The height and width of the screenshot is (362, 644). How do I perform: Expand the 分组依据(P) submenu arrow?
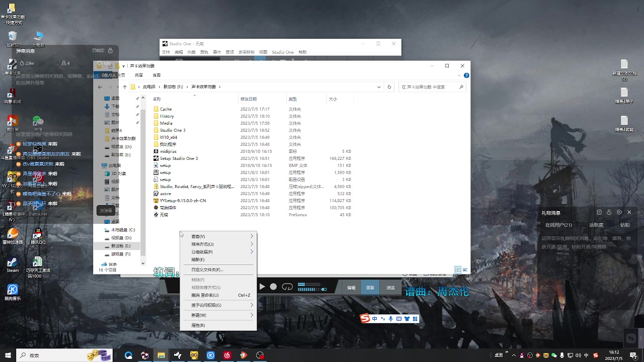point(252,252)
